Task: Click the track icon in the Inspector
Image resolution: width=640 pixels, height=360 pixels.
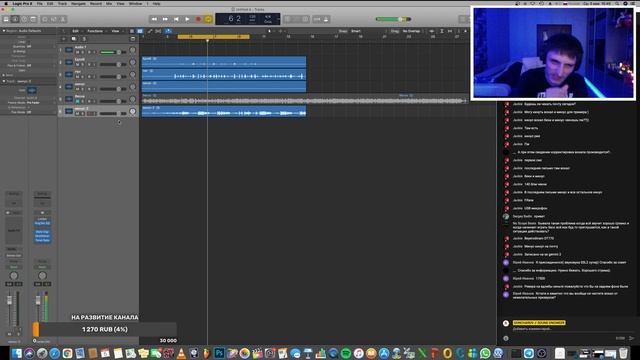Action: click(x=32, y=90)
